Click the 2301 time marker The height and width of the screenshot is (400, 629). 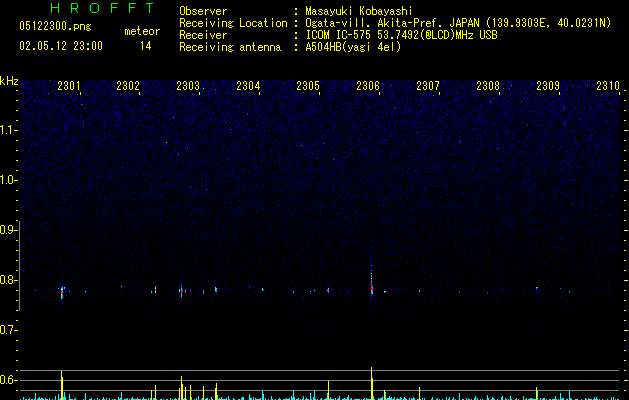69,86
